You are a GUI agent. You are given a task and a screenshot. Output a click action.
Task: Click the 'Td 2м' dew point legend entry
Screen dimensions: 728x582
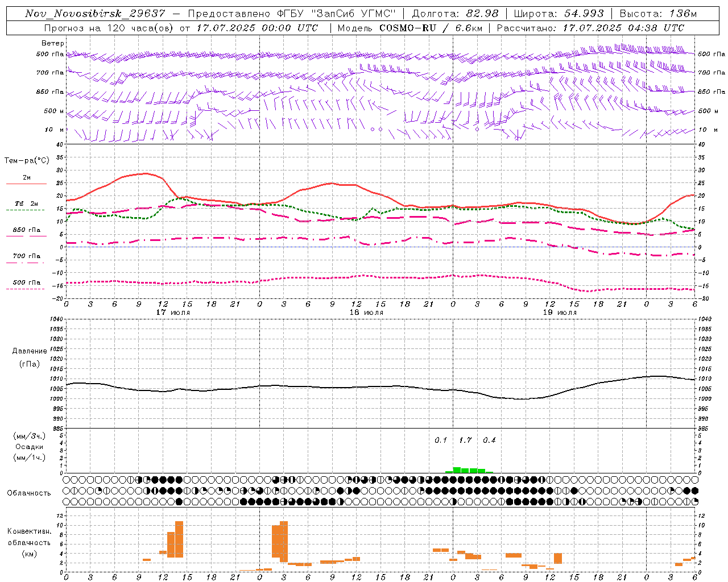point(27,203)
